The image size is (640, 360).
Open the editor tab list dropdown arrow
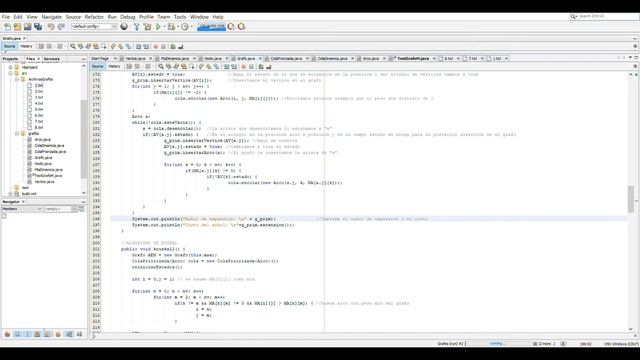pos(630,58)
